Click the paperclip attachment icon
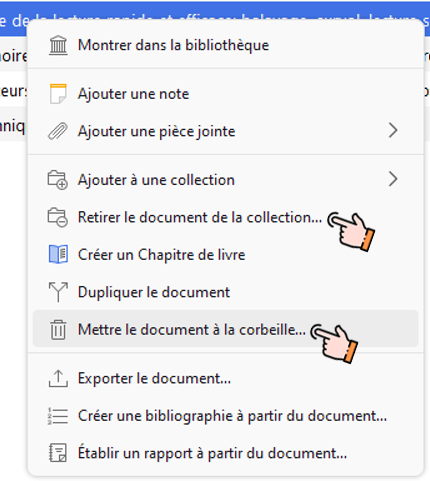The image size is (430, 481). [x=58, y=131]
